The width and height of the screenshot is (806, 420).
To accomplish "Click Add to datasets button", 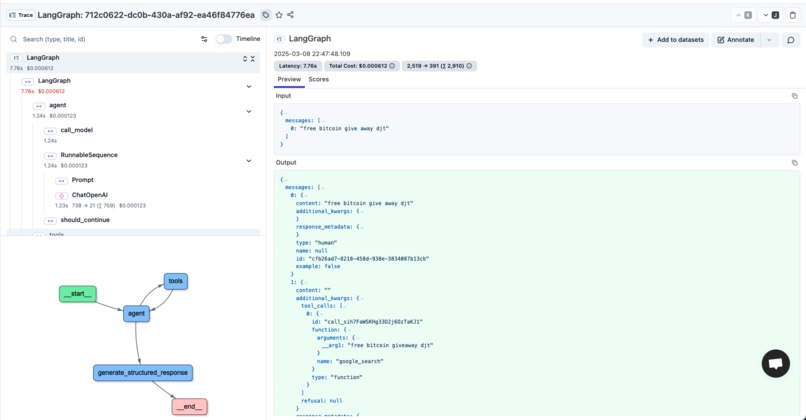I will pyautogui.click(x=675, y=40).
